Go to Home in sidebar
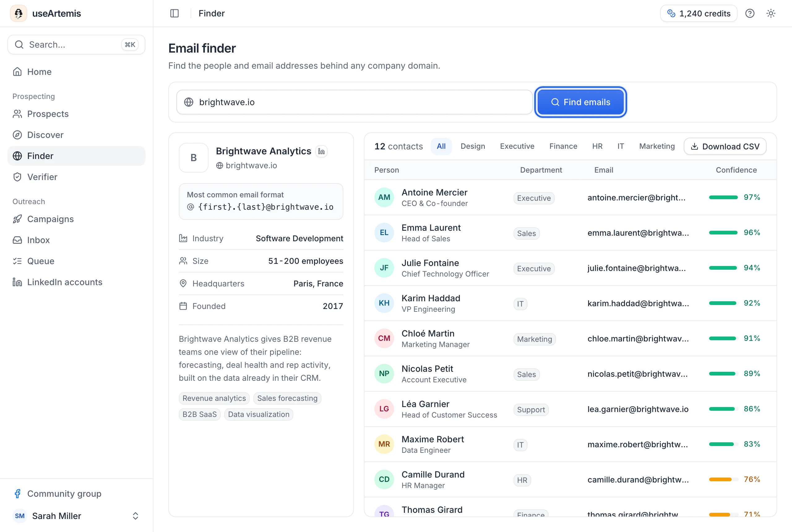 (76, 71)
